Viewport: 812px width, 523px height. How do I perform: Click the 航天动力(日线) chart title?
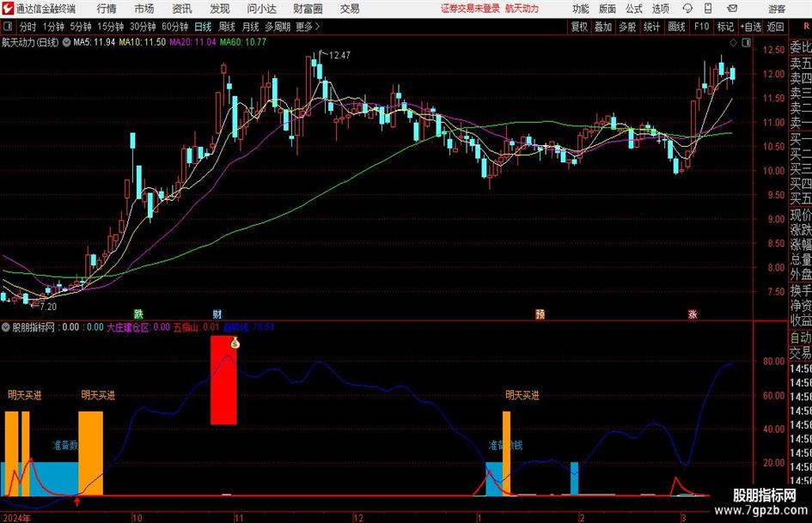coord(30,42)
